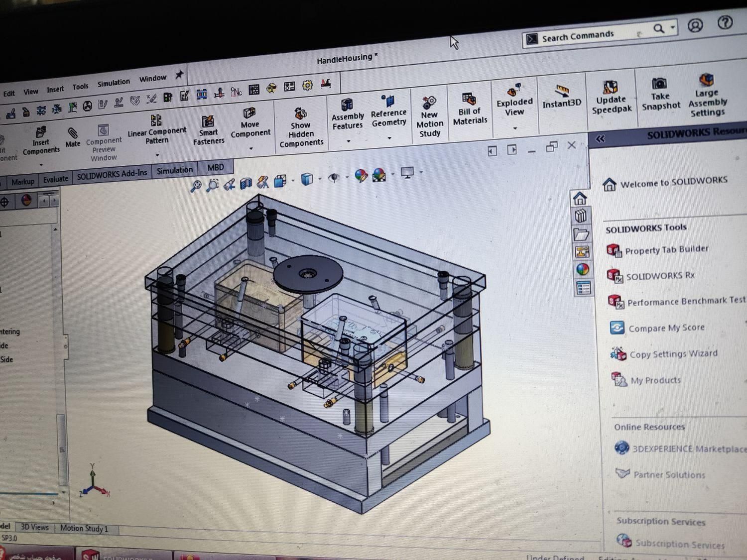Open the Property Tab Builder link
Image resolution: width=747 pixels, height=560 pixels.
pyautogui.click(x=666, y=249)
